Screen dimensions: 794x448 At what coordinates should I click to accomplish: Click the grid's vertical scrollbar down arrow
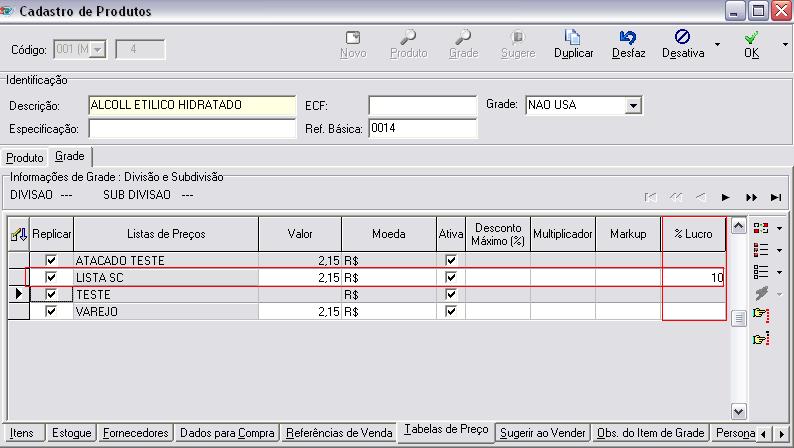point(738,411)
